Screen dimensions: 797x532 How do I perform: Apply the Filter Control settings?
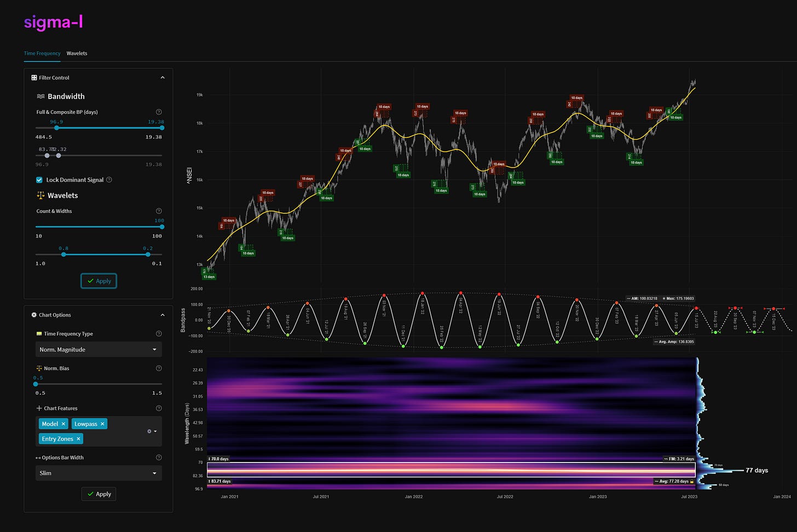pyautogui.click(x=99, y=281)
